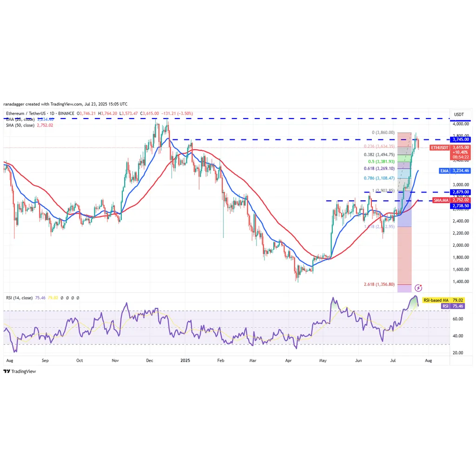Click the Feb time axis label

[221, 361]
